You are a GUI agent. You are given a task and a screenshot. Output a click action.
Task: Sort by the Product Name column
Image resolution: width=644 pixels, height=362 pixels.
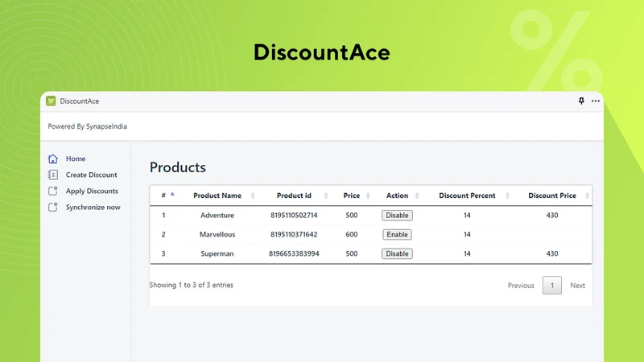[x=217, y=195]
